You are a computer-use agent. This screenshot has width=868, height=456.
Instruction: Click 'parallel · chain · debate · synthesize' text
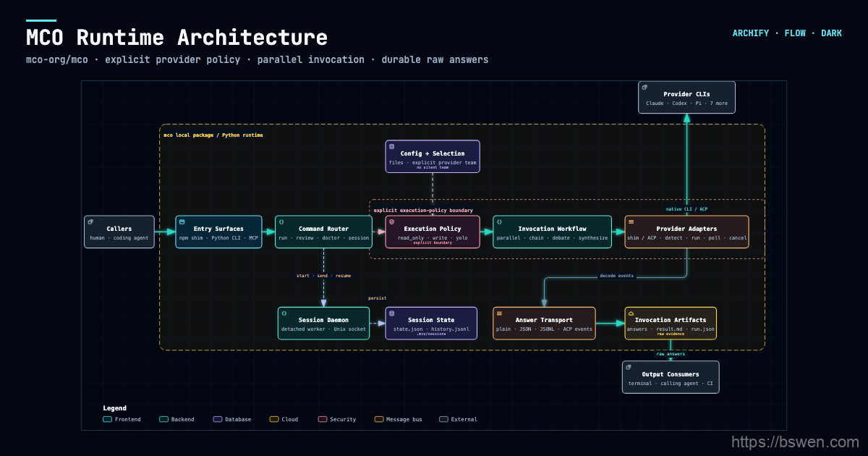553,238
